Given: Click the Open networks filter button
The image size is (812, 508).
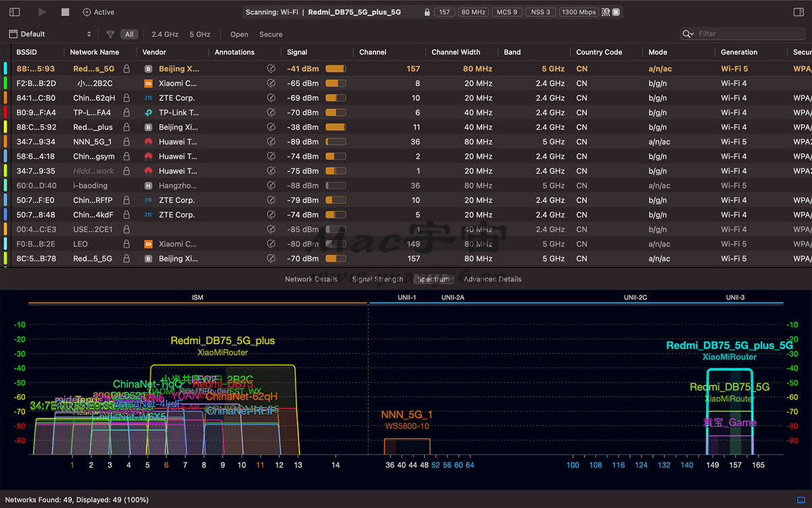Looking at the screenshot, I should point(239,34).
